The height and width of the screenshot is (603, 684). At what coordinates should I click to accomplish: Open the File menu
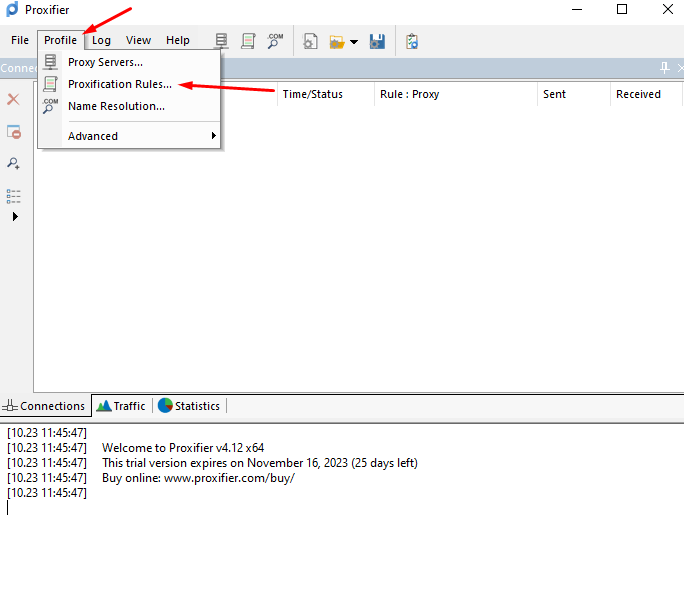20,40
